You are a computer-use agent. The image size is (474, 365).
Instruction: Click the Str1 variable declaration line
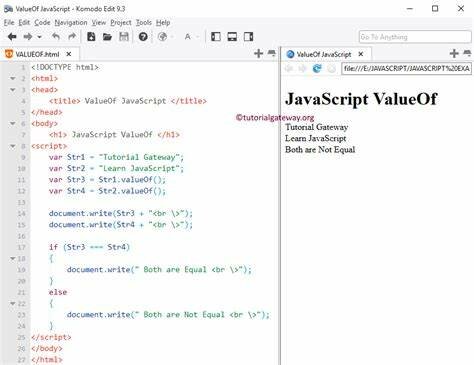[x=116, y=157]
